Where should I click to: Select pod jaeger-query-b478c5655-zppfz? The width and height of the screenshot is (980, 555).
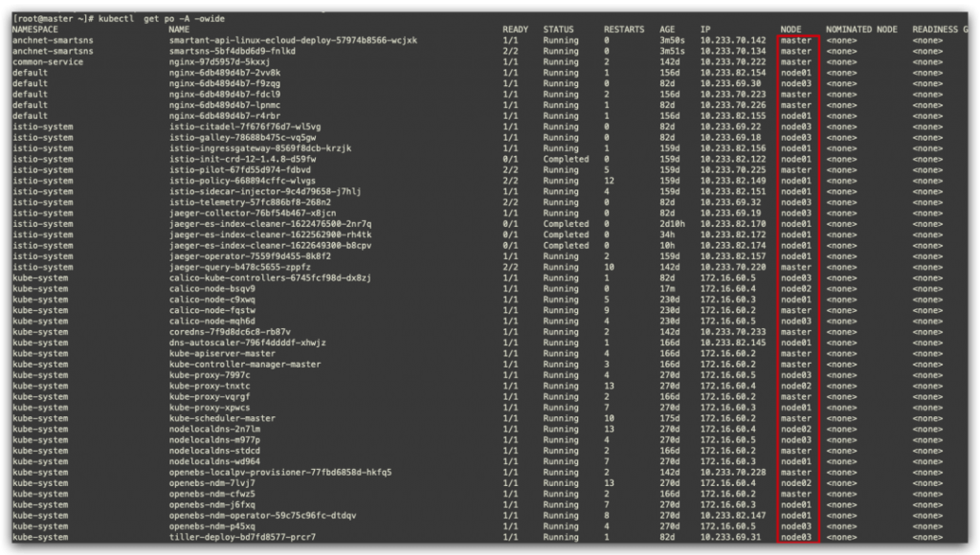point(239,267)
